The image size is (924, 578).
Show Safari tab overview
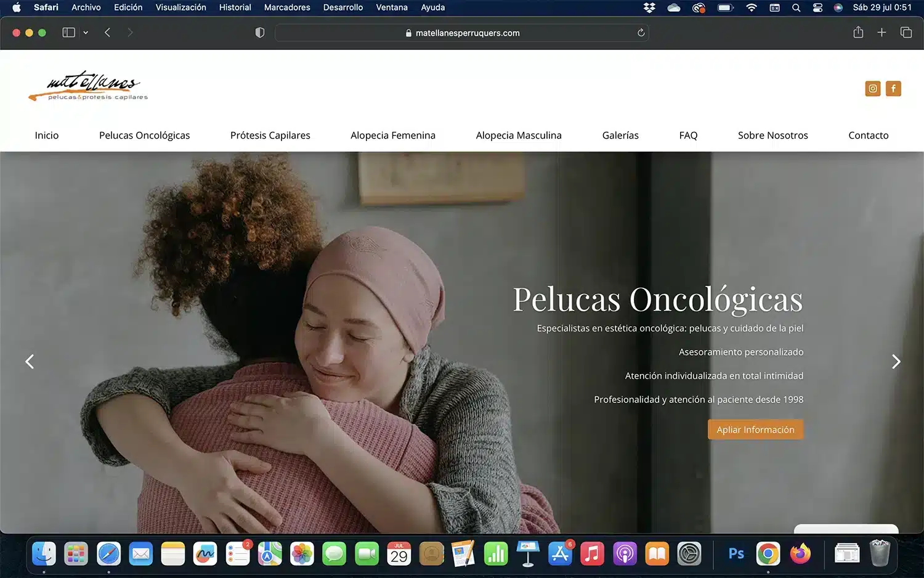click(x=906, y=33)
